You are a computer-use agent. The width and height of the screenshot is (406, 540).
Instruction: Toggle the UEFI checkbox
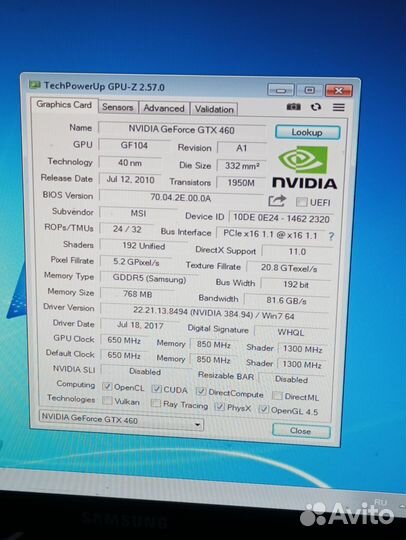301,202
